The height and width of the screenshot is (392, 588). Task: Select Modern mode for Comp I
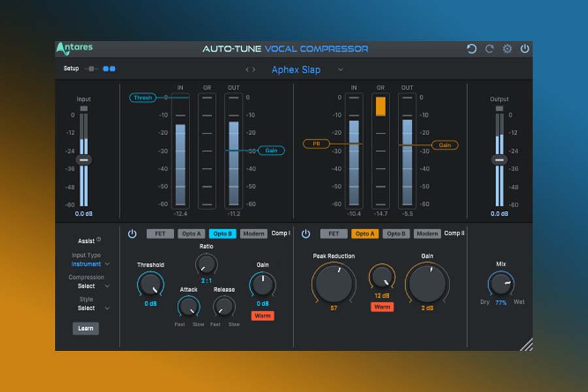[x=253, y=234]
